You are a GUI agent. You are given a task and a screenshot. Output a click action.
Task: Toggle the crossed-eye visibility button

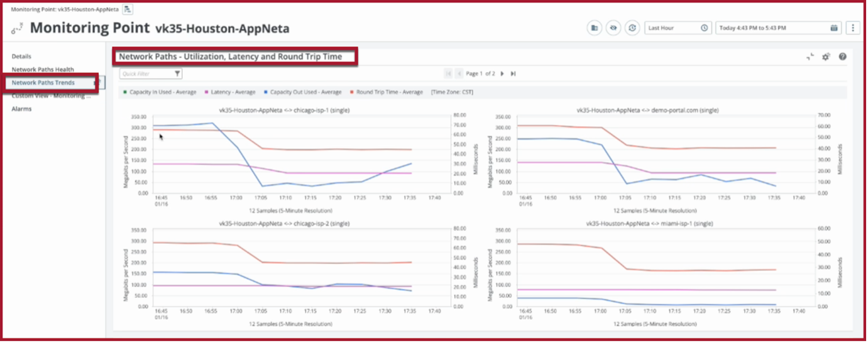tap(613, 28)
